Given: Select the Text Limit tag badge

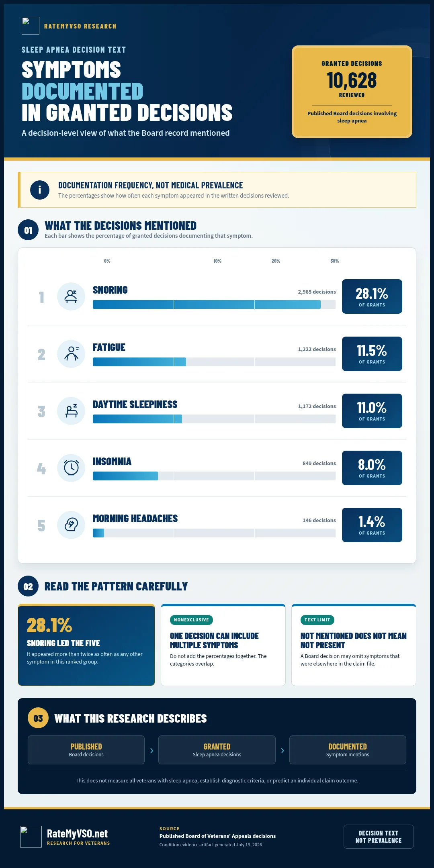Looking at the screenshot, I should click(x=317, y=620).
